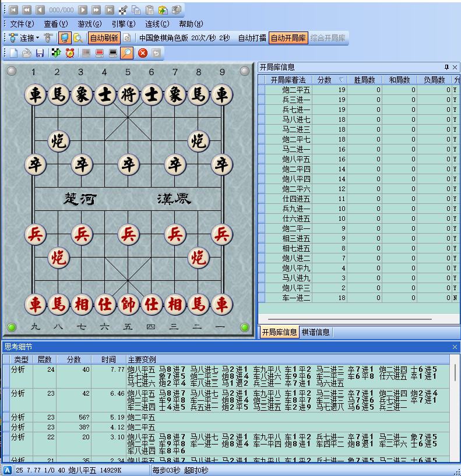The height and width of the screenshot is (476, 461).
Task: Click the red computer plays icon
Action: click(100, 53)
